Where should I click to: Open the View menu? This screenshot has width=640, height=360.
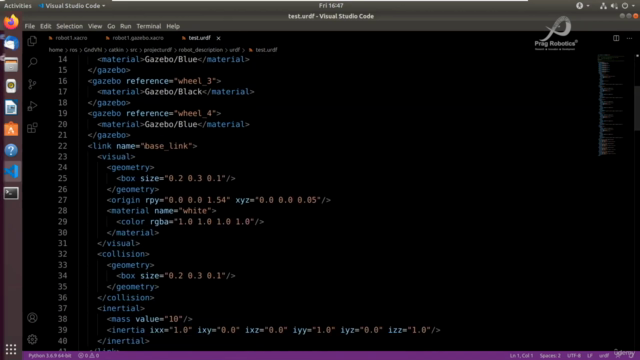95,26
